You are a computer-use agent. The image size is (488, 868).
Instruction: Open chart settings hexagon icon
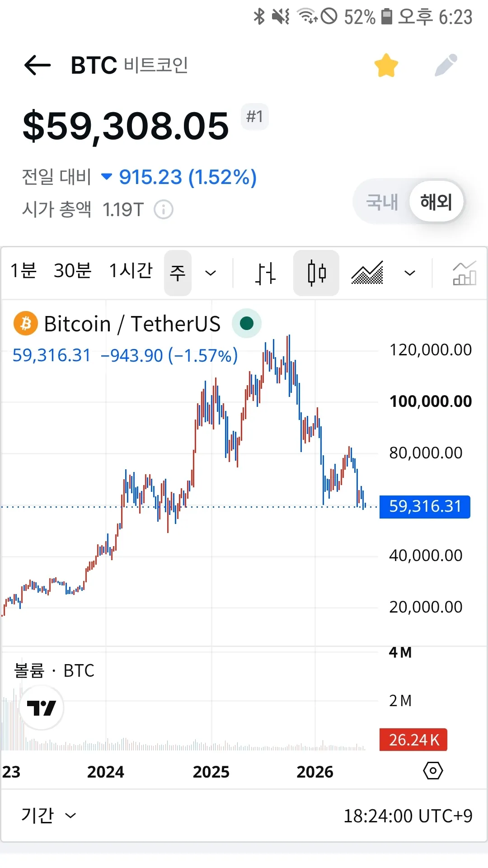[433, 770]
